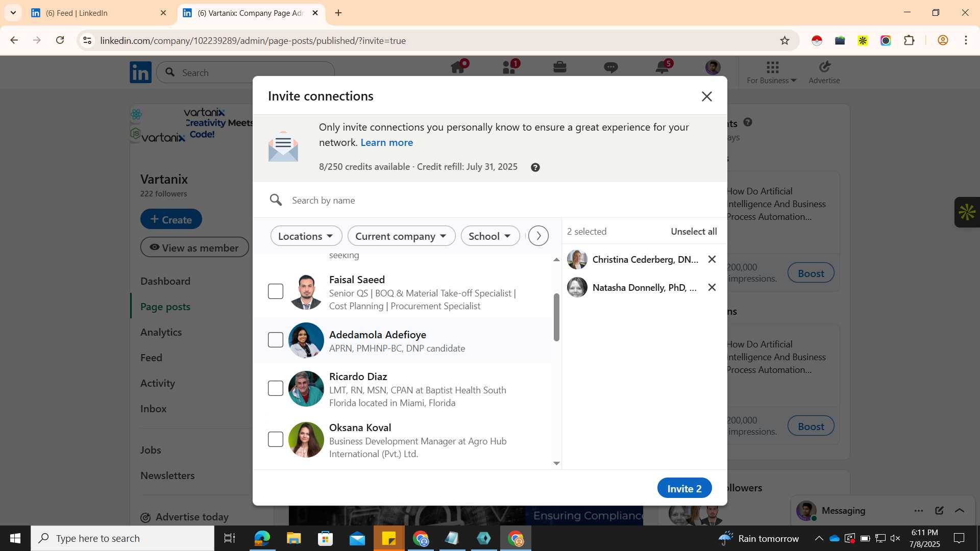Select the checkbox for Oksana Koval

point(276,439)
